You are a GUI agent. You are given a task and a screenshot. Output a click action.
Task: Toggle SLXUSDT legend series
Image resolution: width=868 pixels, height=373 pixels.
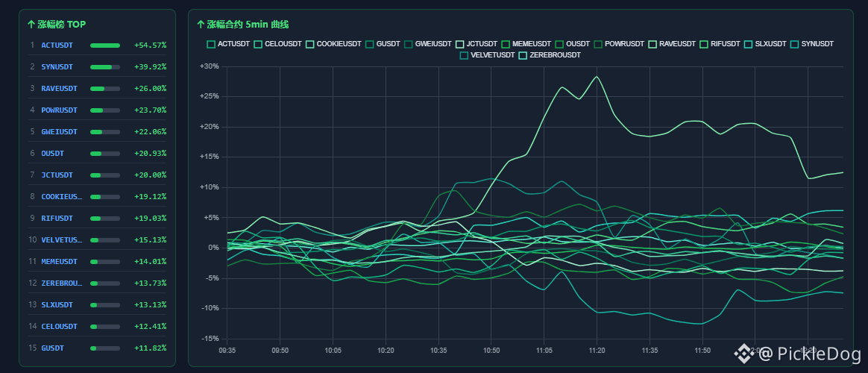pyautogui.click(x=765, y=44)
